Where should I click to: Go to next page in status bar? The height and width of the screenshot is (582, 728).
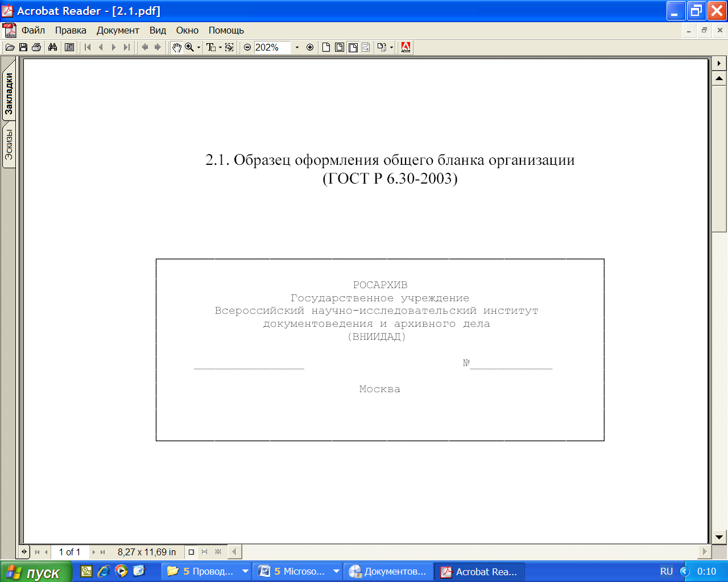(x=94, y=552)
